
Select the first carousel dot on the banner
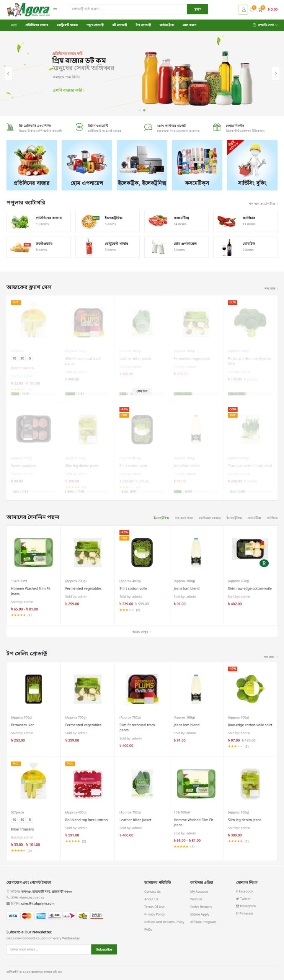tap(140, 110)
